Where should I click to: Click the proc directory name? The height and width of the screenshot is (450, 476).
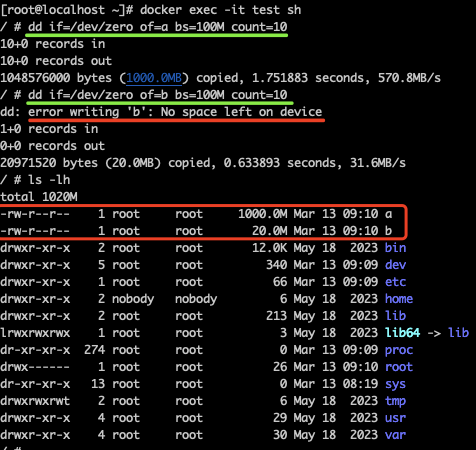point(399,350)
